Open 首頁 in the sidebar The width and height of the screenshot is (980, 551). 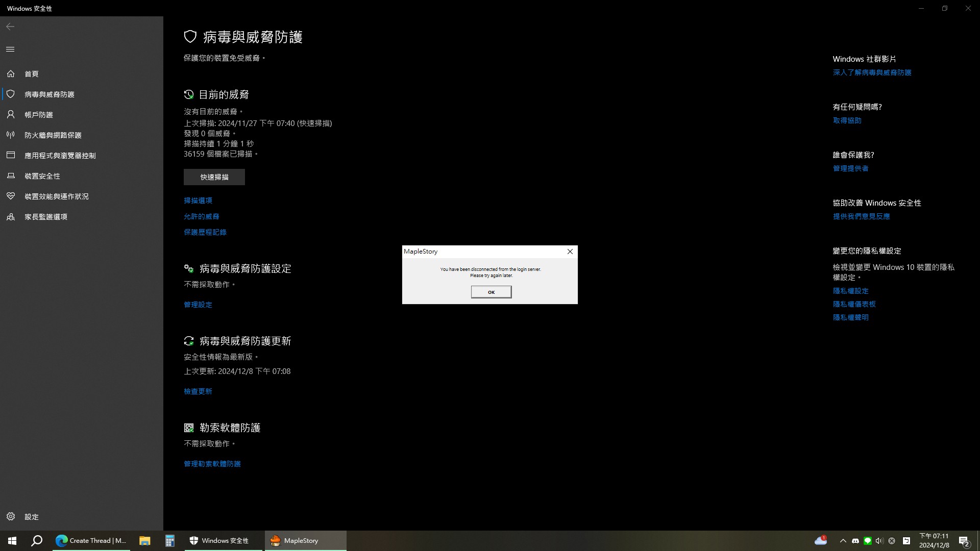click(82, 74)
